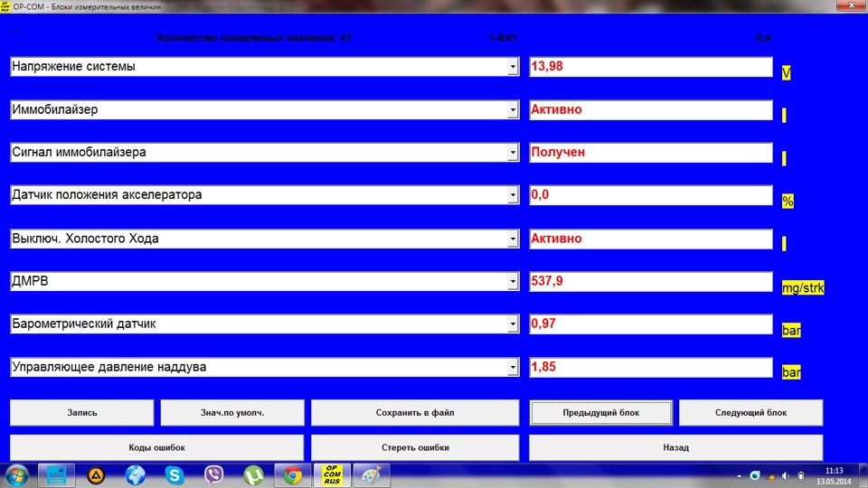Launch AIMP player from taskbar
The width and height of the screenshot is (868, 488).
96,475
